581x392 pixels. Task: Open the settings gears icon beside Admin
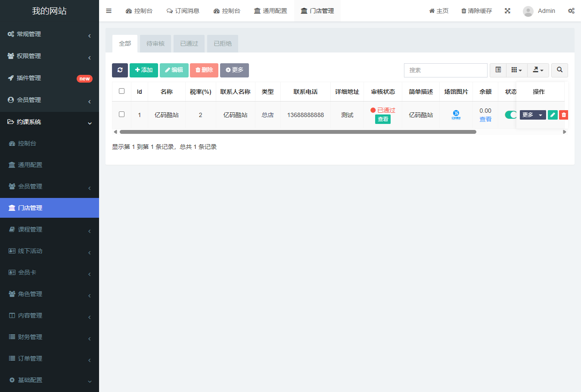(x=571, y=11)
